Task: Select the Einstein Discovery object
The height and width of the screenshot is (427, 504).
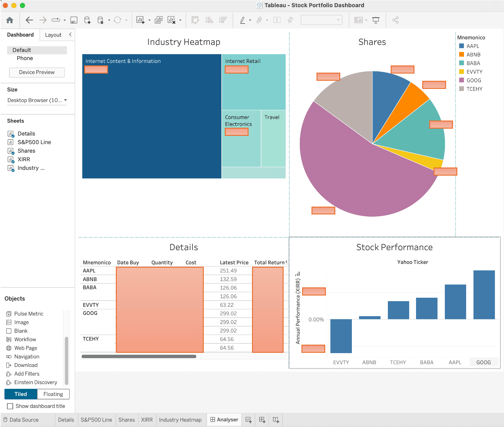Action: pos(36,382)
